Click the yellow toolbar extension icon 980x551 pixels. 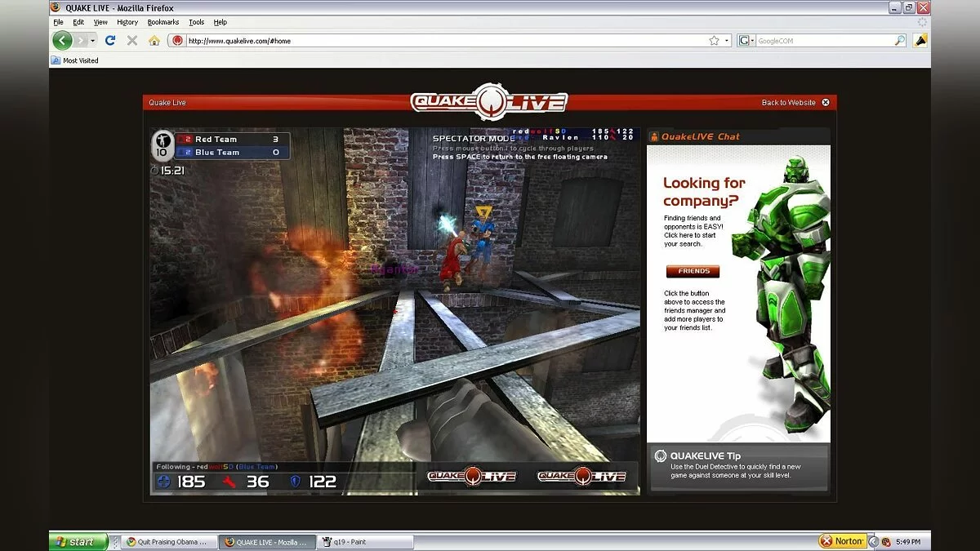(920, 40)
